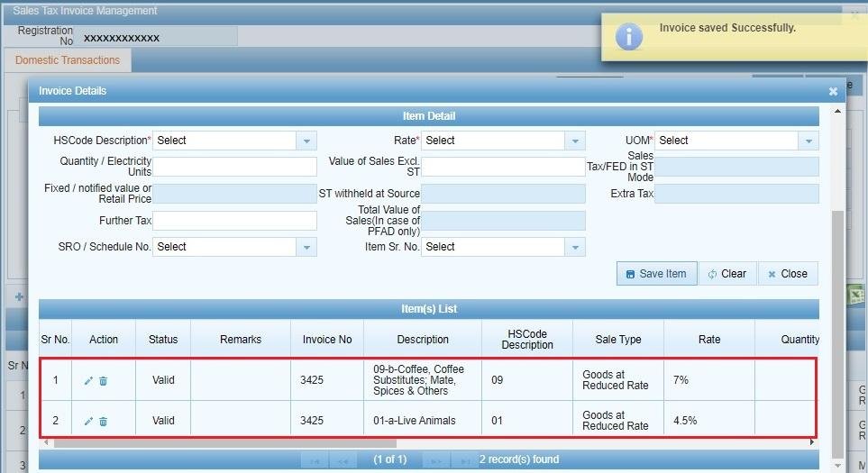Click the Sales Tax/FED in ST Mode field

tap(736, 167)
